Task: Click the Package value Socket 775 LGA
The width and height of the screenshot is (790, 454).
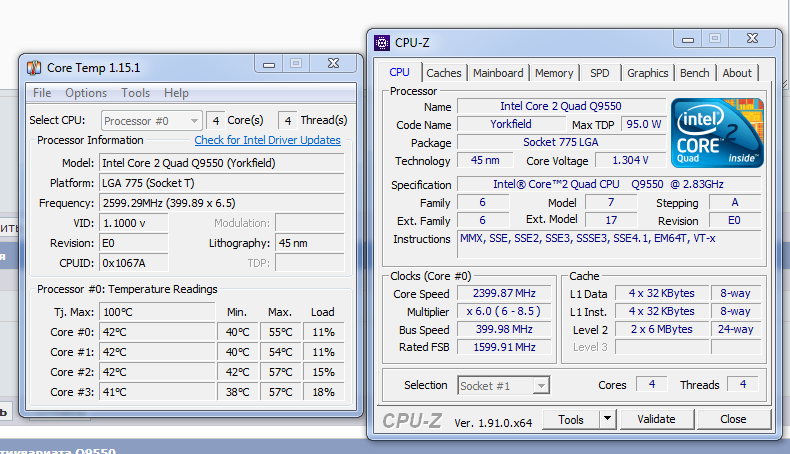Action: [561, 143]
